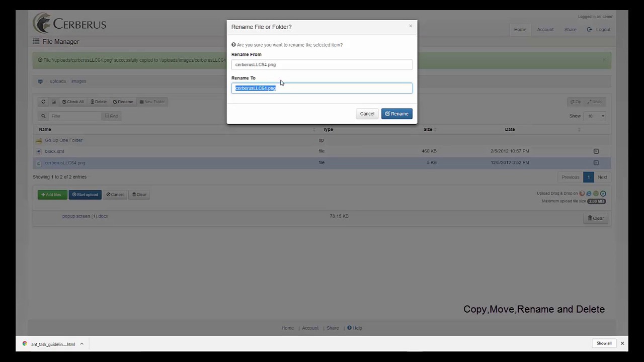This screenshot has width=644, height=362.
Task: Click the footer Share link
Action: (333, 328)
